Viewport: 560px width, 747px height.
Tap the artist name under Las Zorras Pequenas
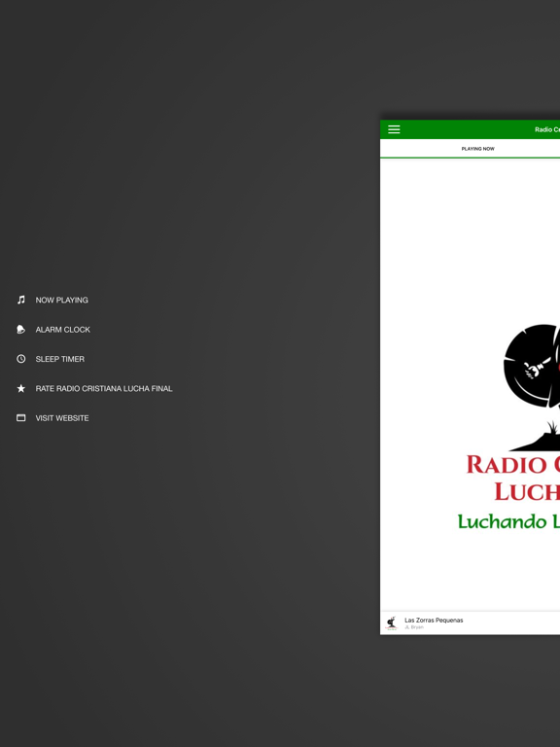[x=414, y=627]
